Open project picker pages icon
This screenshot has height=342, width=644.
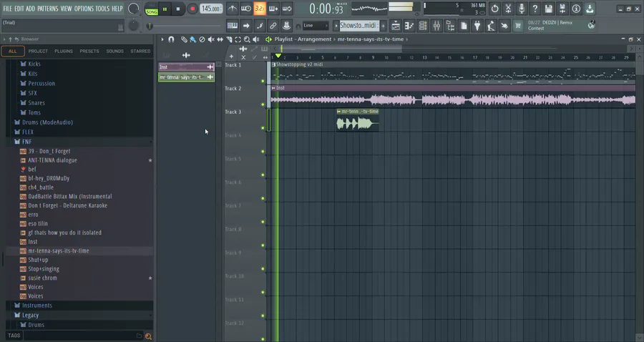click(x=464, y=26)
